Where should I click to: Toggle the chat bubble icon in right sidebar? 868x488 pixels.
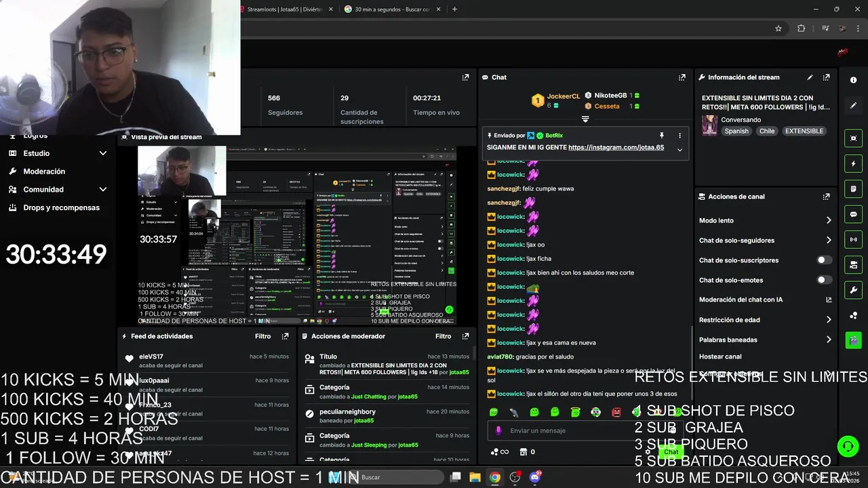tap(853, 214)
